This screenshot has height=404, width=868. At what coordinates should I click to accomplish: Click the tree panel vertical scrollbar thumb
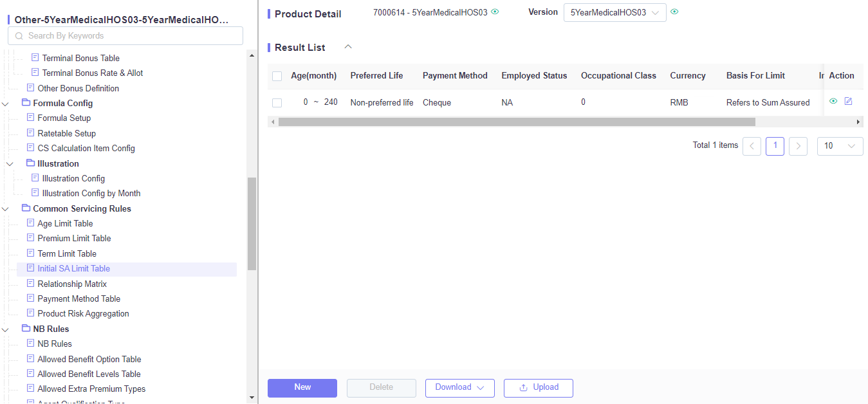click(x=252, y=223)
